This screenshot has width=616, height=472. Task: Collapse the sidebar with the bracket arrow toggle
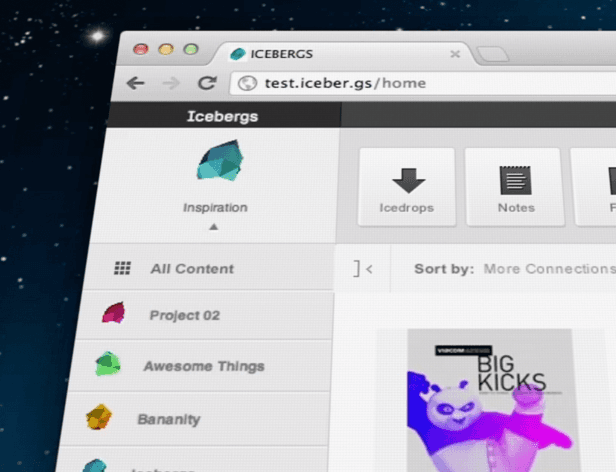point(363,269)
